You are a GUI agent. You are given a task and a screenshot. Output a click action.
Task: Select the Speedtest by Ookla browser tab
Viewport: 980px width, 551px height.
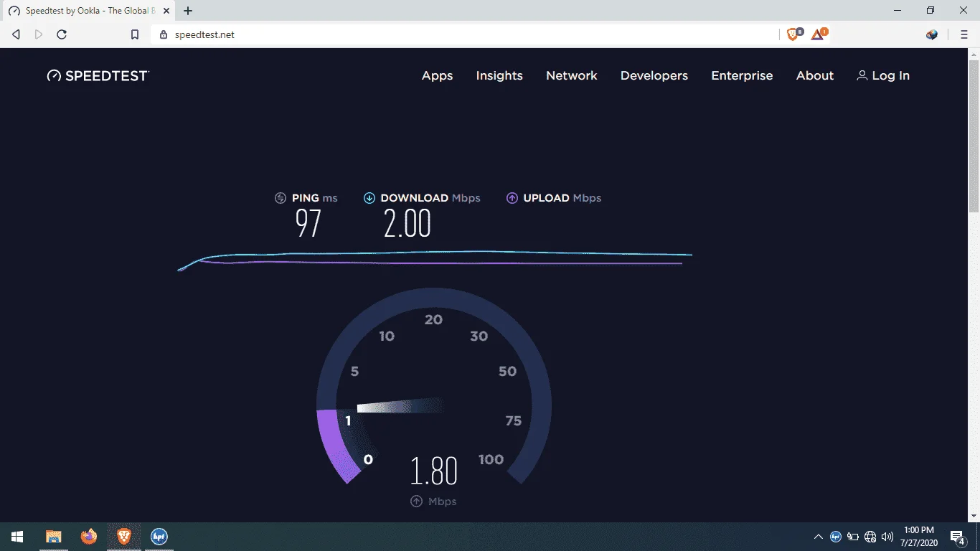tap(88, 11)
